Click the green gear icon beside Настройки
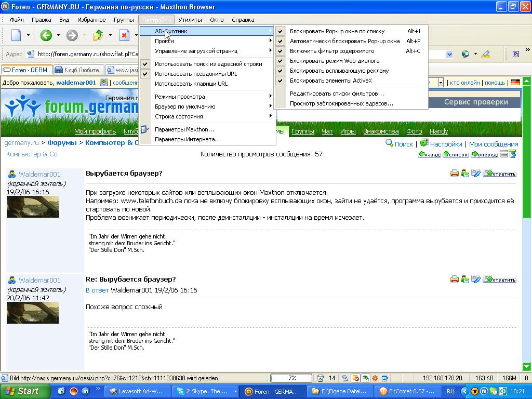Image resolution: width=532 pixels, height=399 pixels. click(424, 143)
